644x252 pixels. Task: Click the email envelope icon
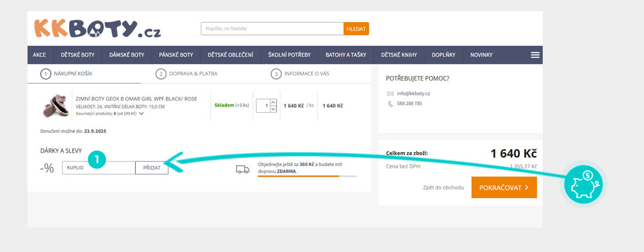tap(390, 94)
